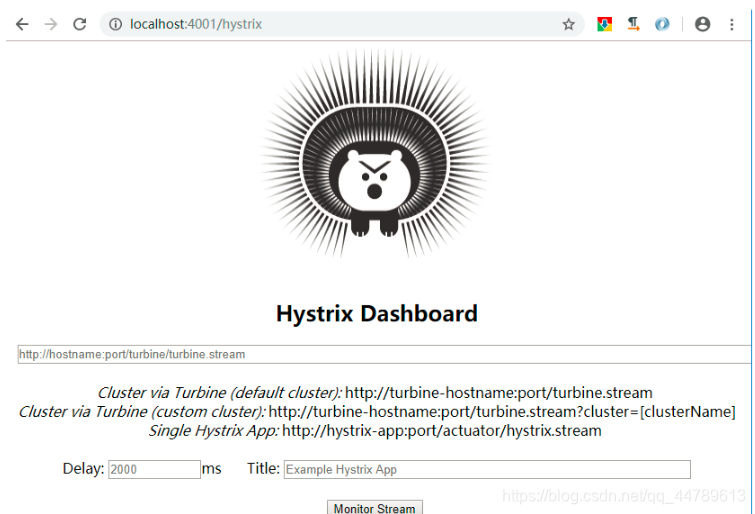Click the 'ms' unit label

click(x=211, y=469)
